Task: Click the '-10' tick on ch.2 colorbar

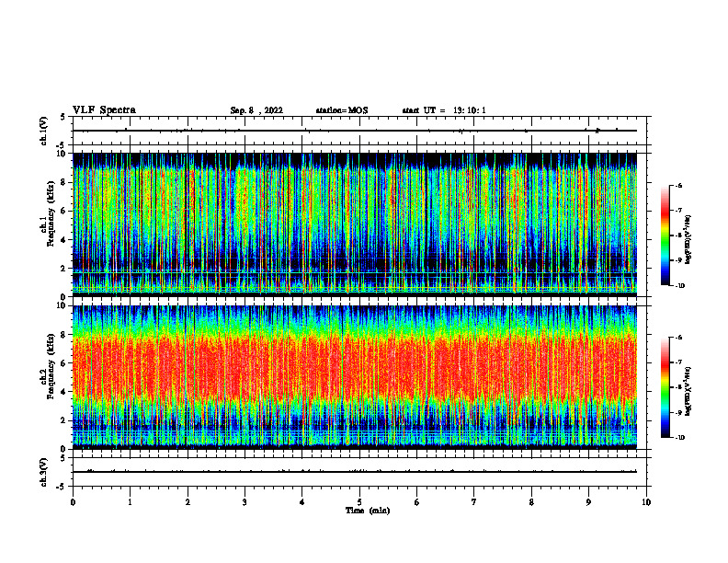Action: coord(680,438)
